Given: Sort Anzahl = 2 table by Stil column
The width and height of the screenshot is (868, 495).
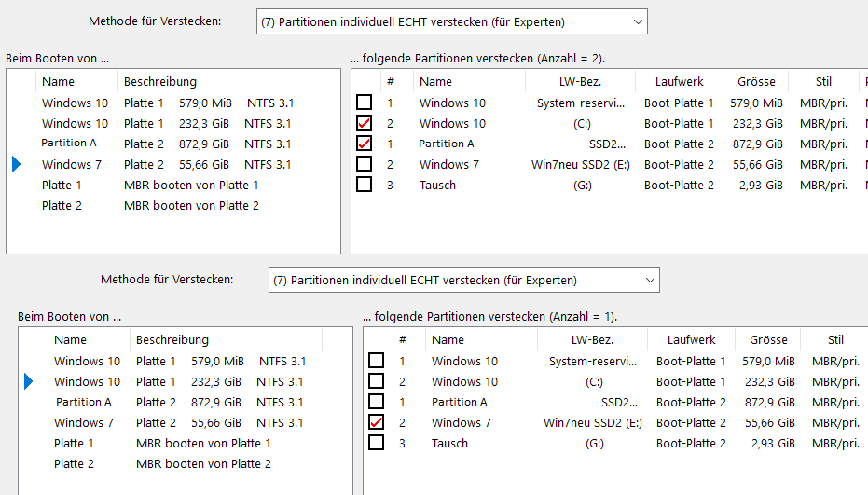Looking at the screenshot, I should (824, 81).
